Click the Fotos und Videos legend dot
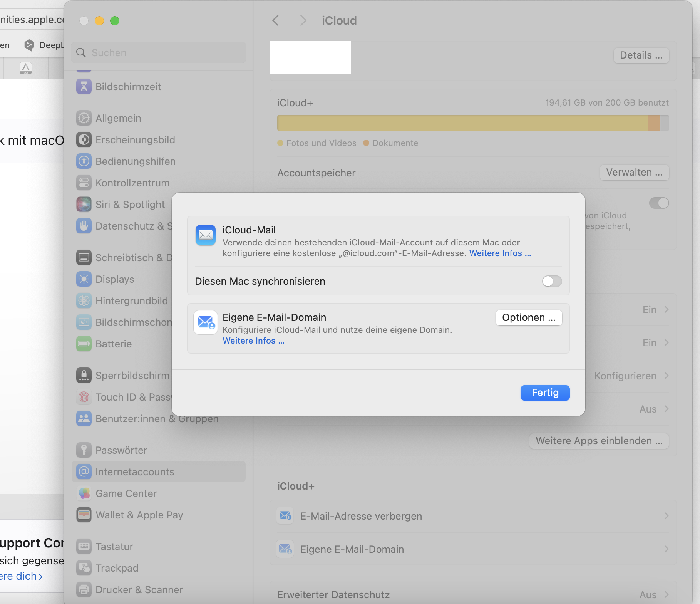The height and width of the screenshot is (604, 700). (280, 143)
